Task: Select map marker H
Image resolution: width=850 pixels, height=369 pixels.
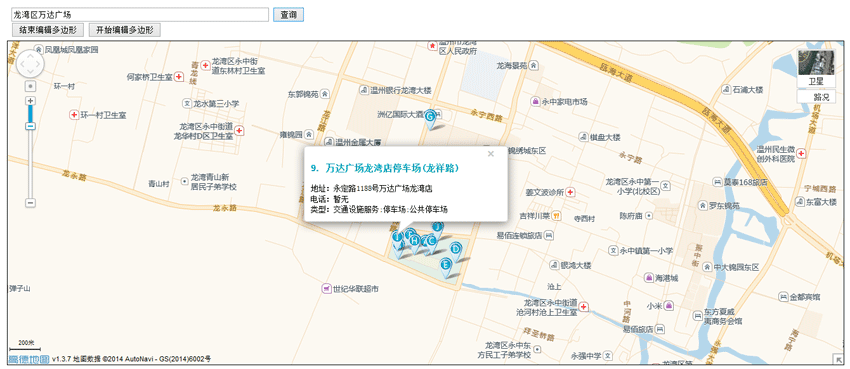Action: [415, 243]
